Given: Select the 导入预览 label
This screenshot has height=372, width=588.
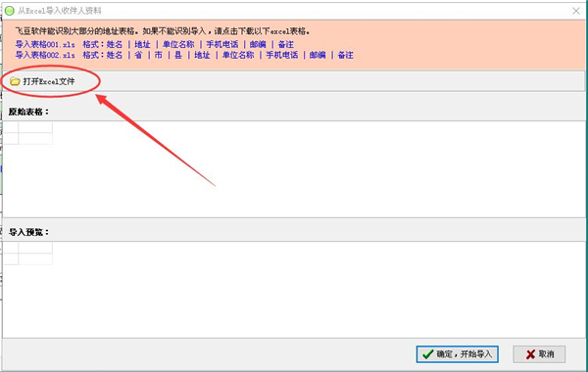Looking at the screenshot, I should [28, 232].
